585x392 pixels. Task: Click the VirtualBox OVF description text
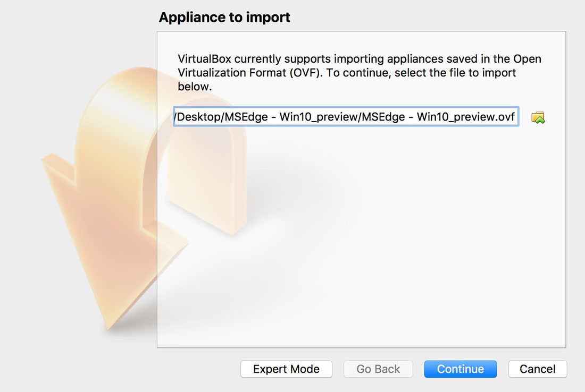coord(360,73)
